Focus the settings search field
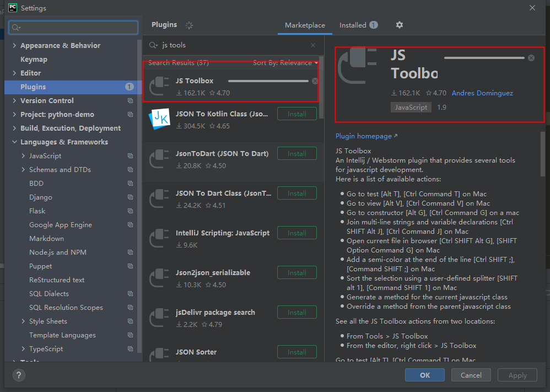The width and height of the screenshot is (550, 392). (x=73, y=28)
